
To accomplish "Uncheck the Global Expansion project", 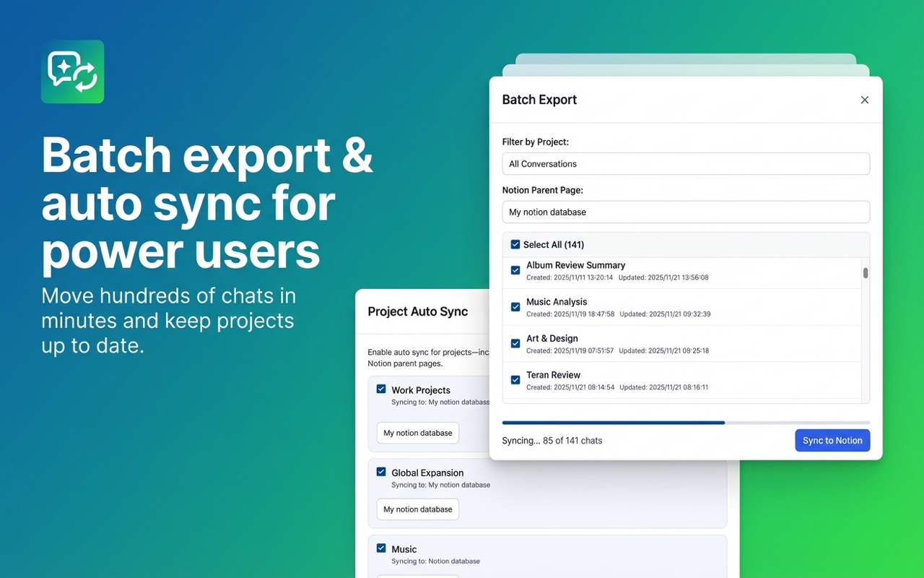I will 381,472.
